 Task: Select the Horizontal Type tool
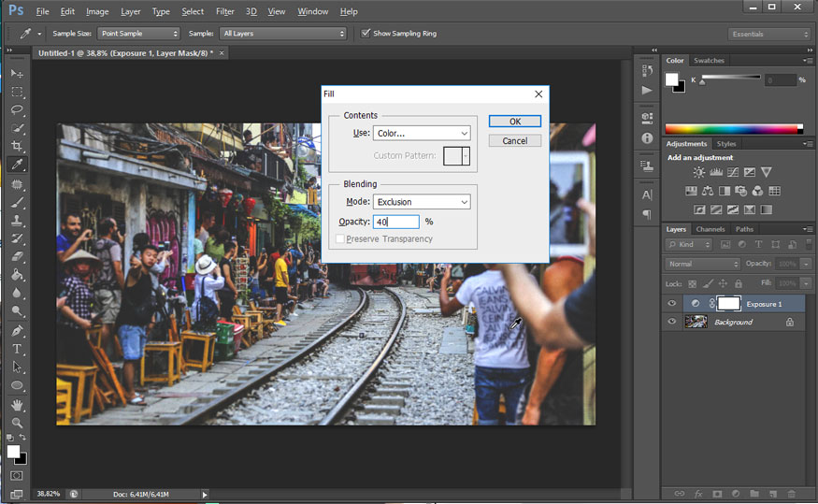pos(17,349)
